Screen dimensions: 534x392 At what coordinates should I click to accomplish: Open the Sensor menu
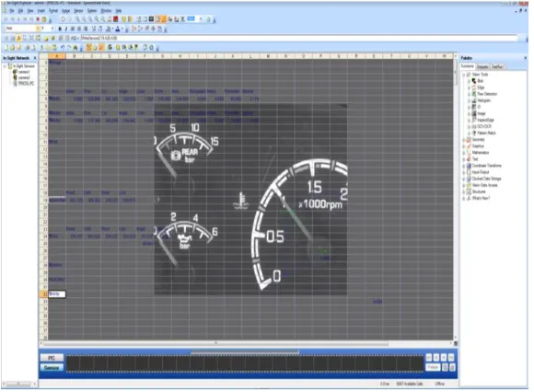(78, 11)
